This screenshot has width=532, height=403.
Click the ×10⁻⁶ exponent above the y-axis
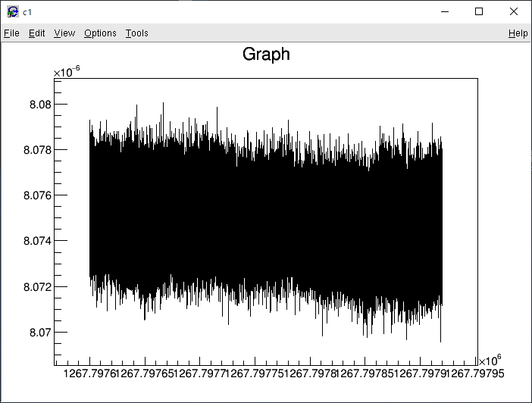tap(67, 71)
